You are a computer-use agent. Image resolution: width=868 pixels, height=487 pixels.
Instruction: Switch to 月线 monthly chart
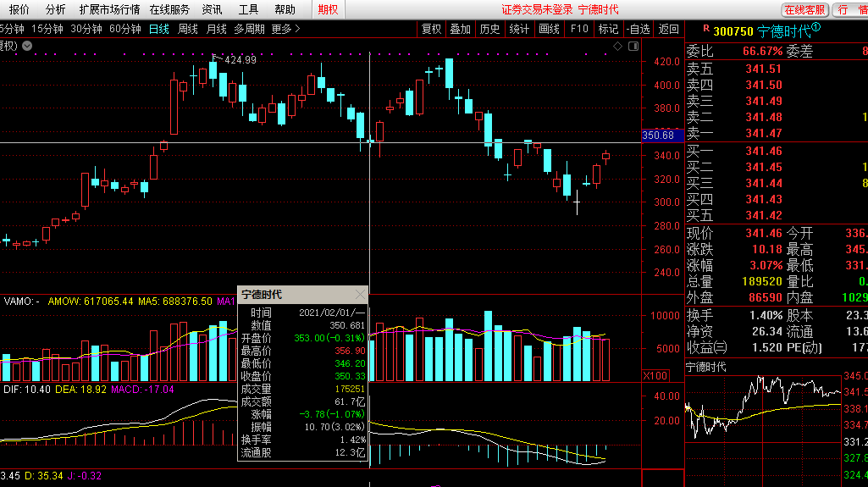pos(217,29)
